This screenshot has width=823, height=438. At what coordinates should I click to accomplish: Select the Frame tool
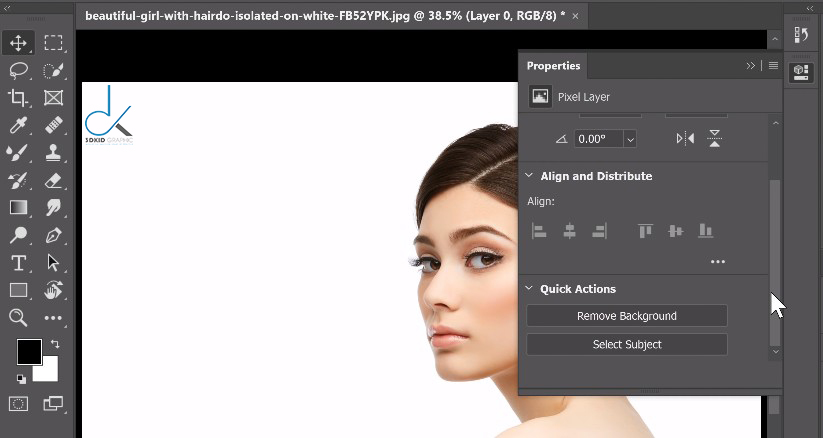[x=53, y=98]
